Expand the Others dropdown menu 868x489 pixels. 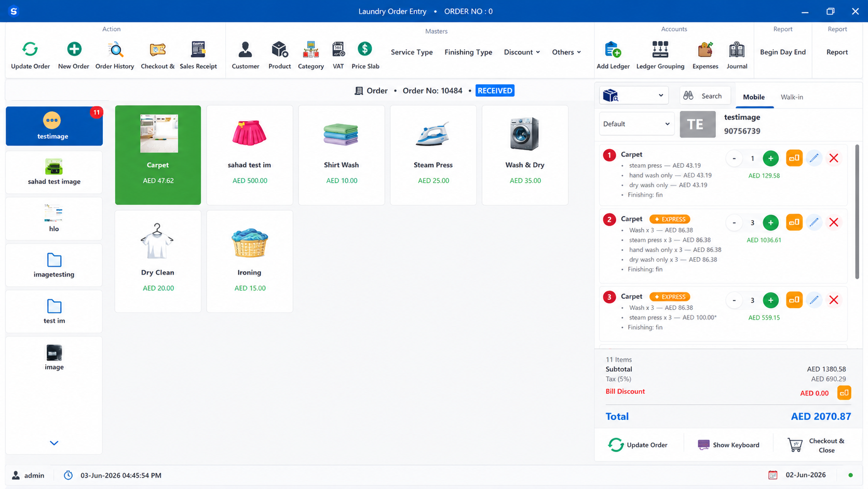[566, 52]
